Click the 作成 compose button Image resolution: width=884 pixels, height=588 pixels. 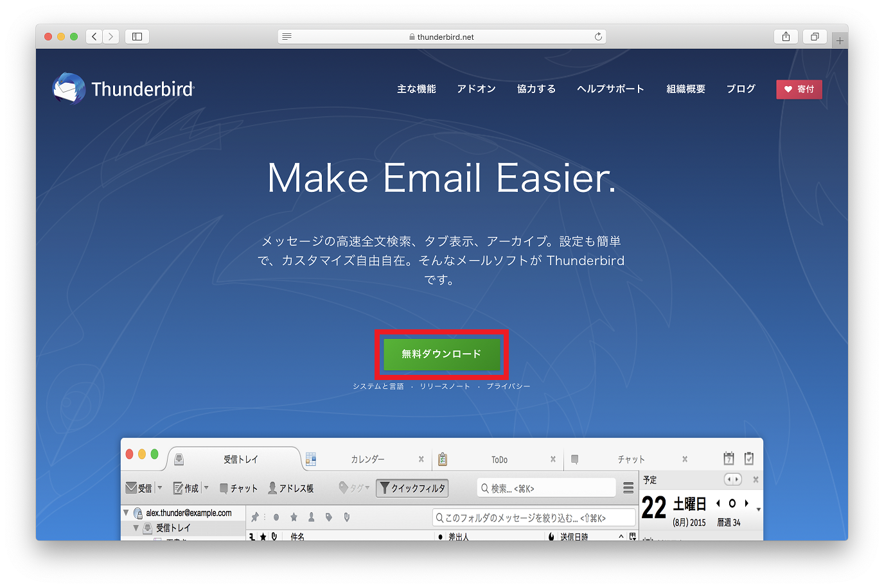point(186,489)
